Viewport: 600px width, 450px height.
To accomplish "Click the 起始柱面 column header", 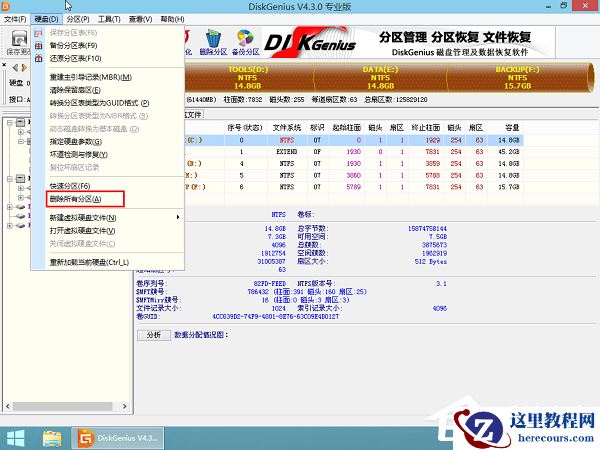I will [x=347, y=128].
